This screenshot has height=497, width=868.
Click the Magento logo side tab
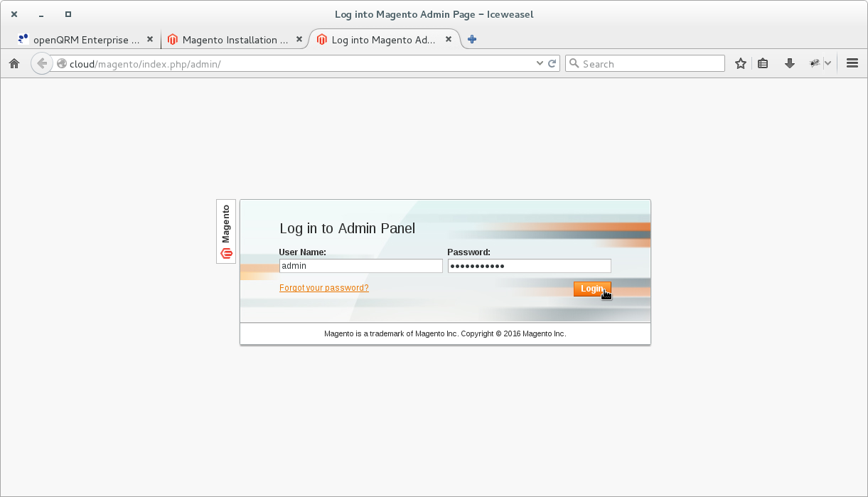pyautogui.click(x=226, y=232)
